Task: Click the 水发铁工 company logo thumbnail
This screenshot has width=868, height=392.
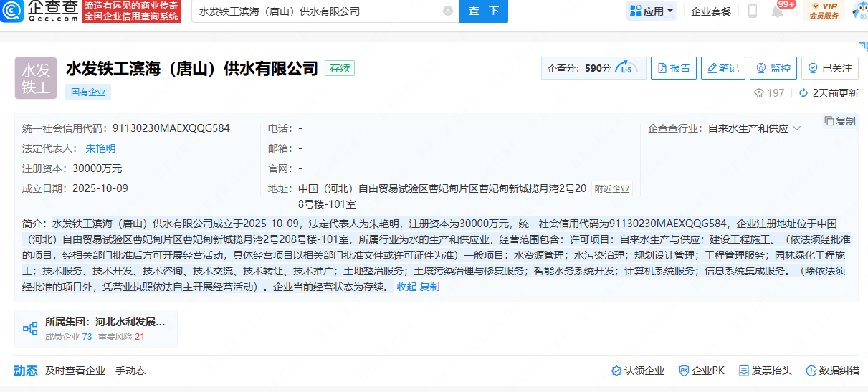Action: pyautogui.click(x=35, y=78)
